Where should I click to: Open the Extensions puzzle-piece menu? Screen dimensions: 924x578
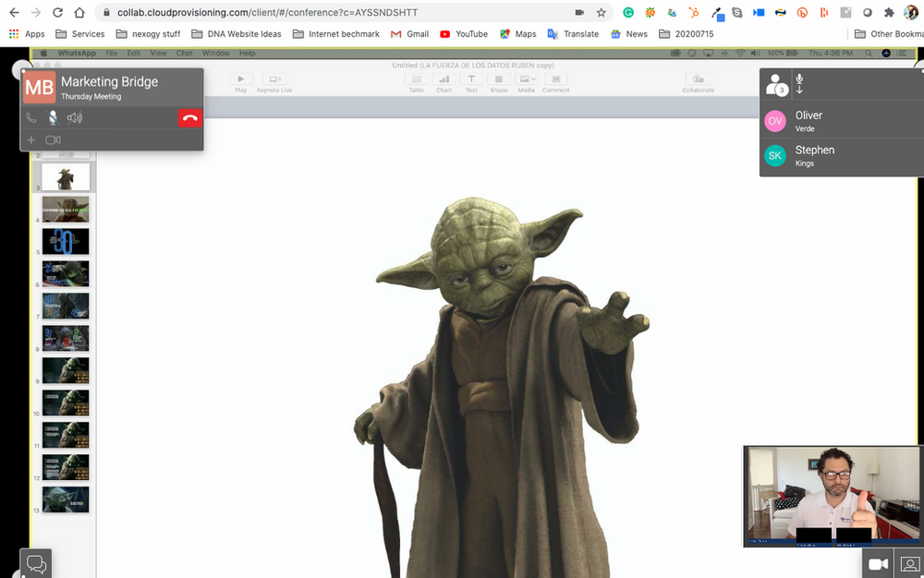[x=889, y=12]
